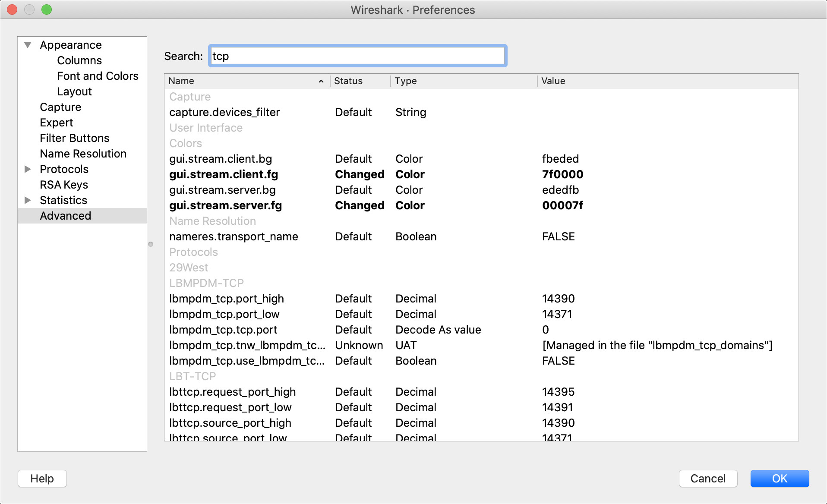
Task: Select Name Resolution in sidebar
Action: click(83, 154)
